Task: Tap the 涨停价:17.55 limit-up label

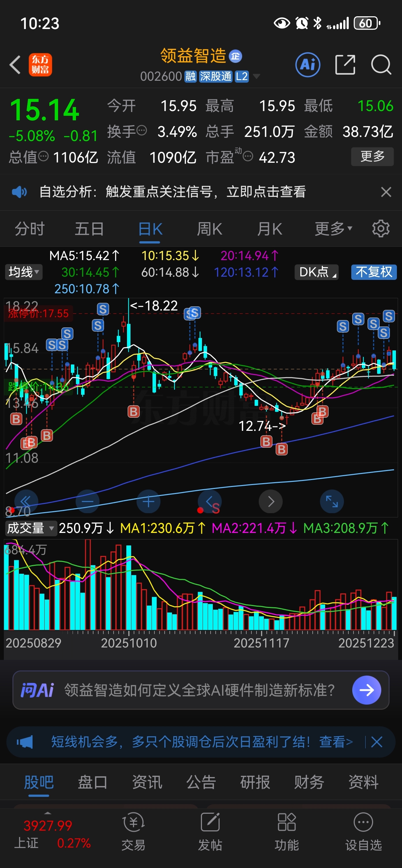Action: (x=38, y=314)
